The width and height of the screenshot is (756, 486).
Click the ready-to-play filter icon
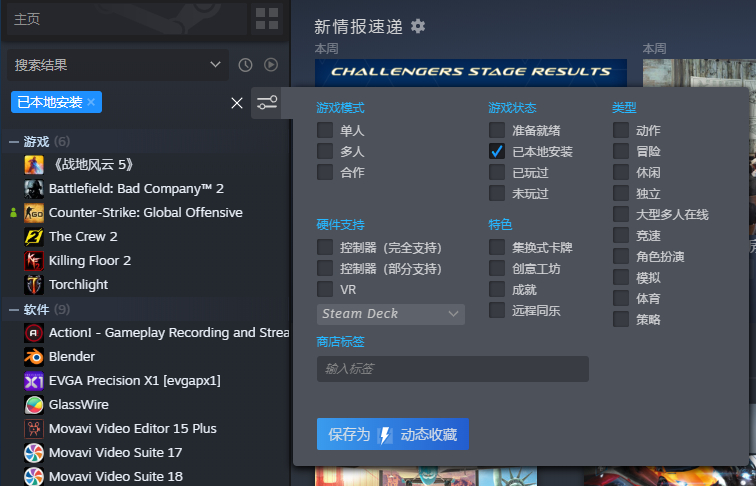(271, 65)
